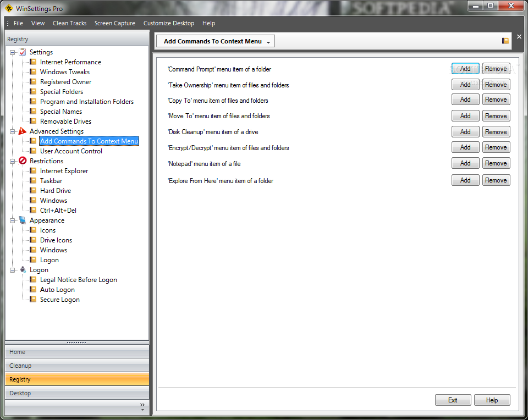Collapse the Settings tree node
528x420 pixels.
click(x=13, y=52)
